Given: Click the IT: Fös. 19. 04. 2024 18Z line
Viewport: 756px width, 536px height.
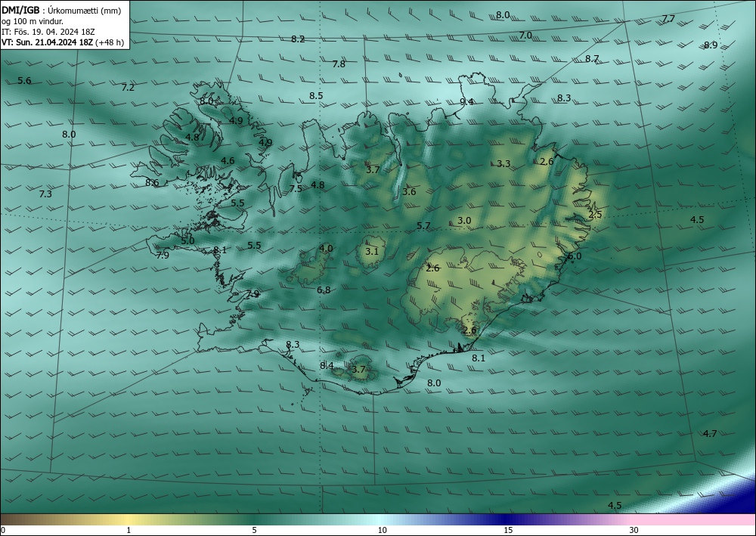Looking at the screenshot, I should [x=48, y=32].
